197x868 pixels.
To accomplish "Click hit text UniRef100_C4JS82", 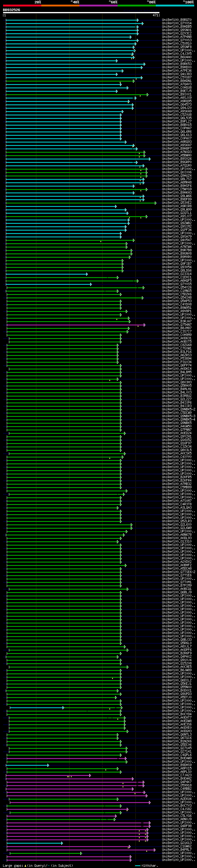I will 177,809.
